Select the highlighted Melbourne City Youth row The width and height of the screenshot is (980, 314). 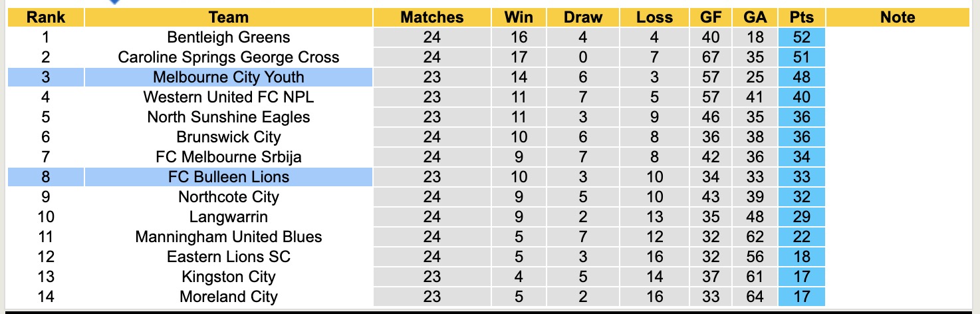(x=228, y=77)
